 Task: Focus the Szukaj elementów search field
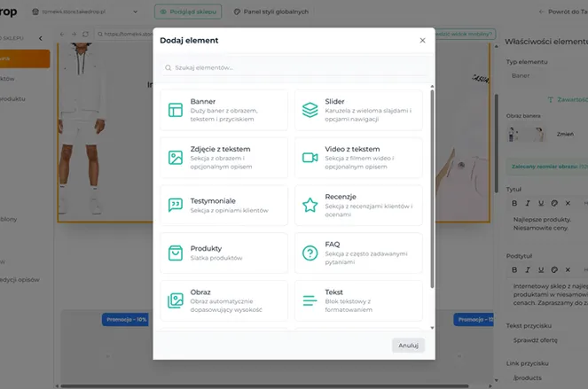tap(294, 67)
